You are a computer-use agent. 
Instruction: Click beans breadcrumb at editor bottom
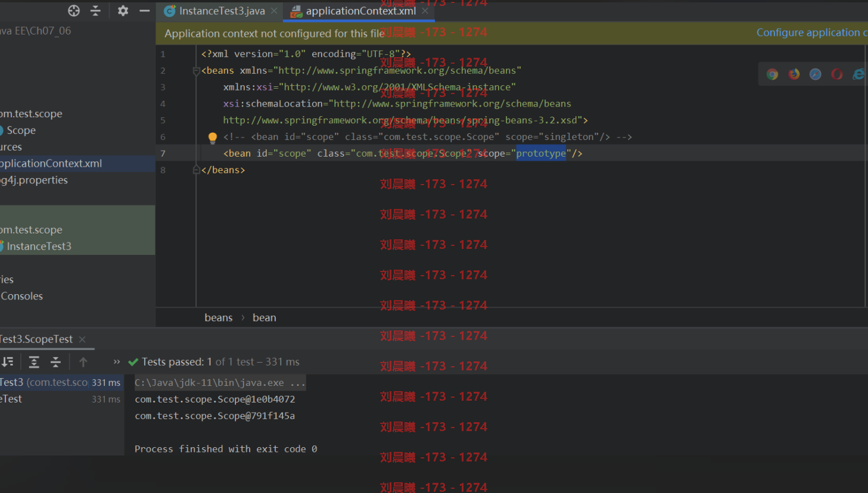(219, 318)
